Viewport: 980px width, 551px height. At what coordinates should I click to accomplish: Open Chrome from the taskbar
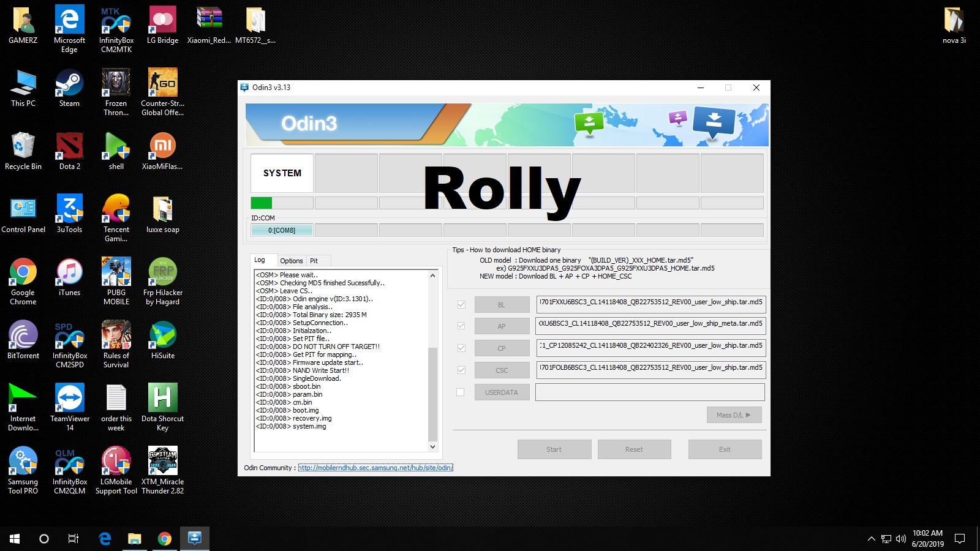pos(164,539)
